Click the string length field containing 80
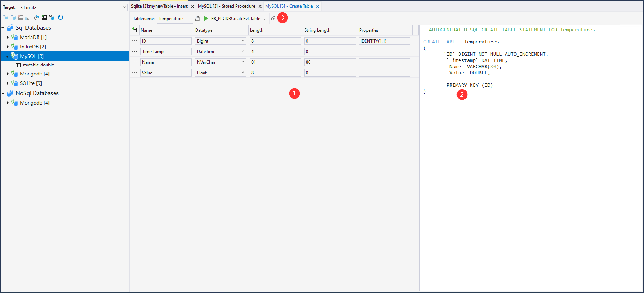The height and width of the screenshot is (293, 644). [x=330, y=62]
